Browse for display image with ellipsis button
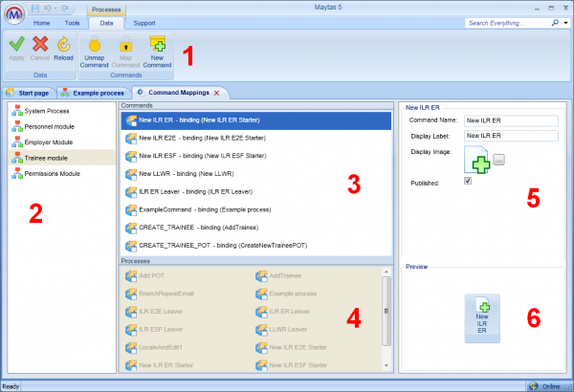This screenshot has width=574, height=392. coord(499,160)
